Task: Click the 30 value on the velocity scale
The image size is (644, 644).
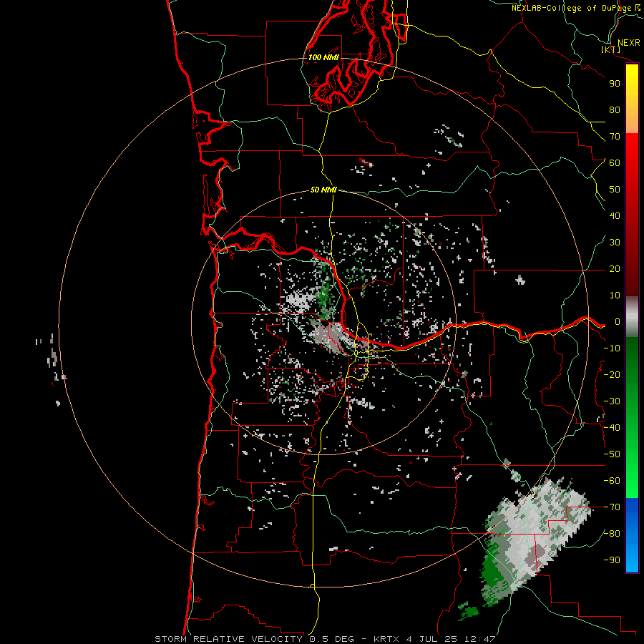Action: click(x=615, y=243)
